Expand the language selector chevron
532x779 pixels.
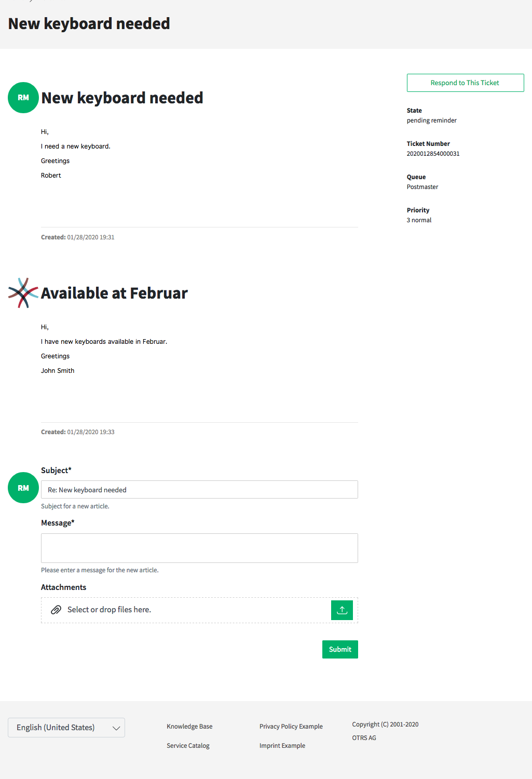tap(116, 728)
